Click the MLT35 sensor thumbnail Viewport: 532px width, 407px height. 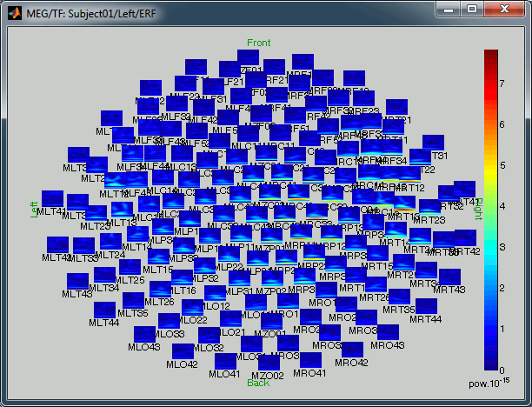(132, 301)
